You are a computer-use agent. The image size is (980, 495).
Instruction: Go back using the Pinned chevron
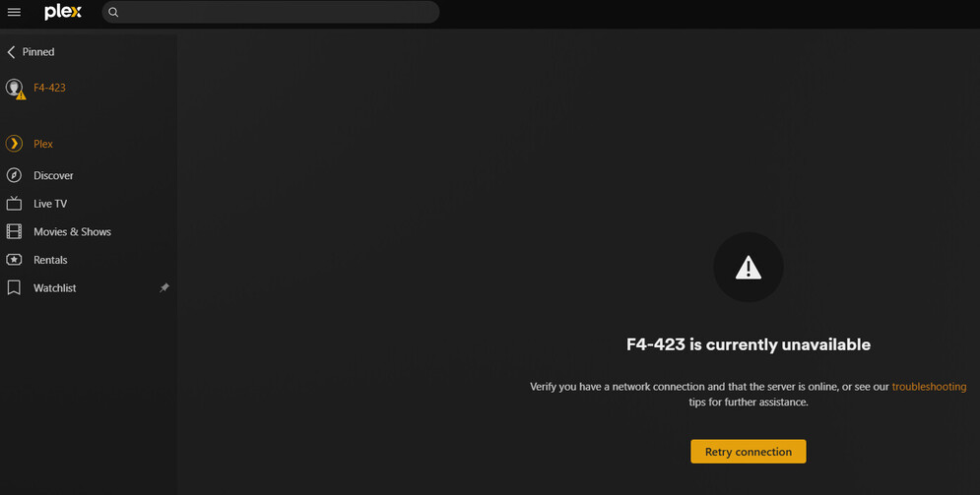click(x=11, y=52)
